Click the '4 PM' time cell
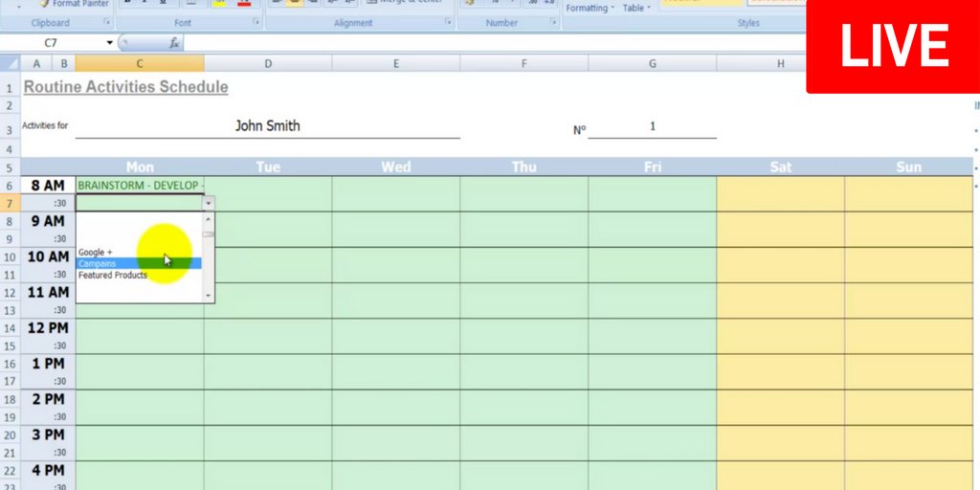The image size is (980, 490). coord(48,471)
